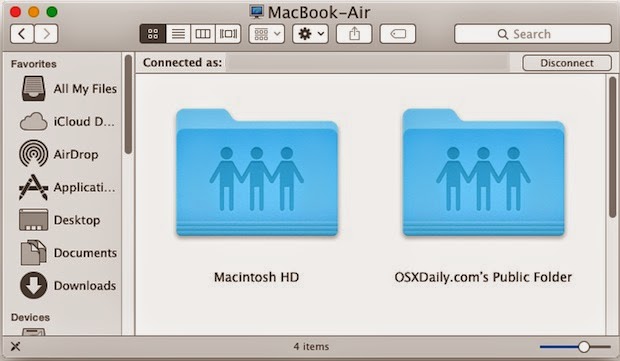The height and width of the screenshot is (361, 620).
Task: Click the Connected as label
Action: coord(182,62)
